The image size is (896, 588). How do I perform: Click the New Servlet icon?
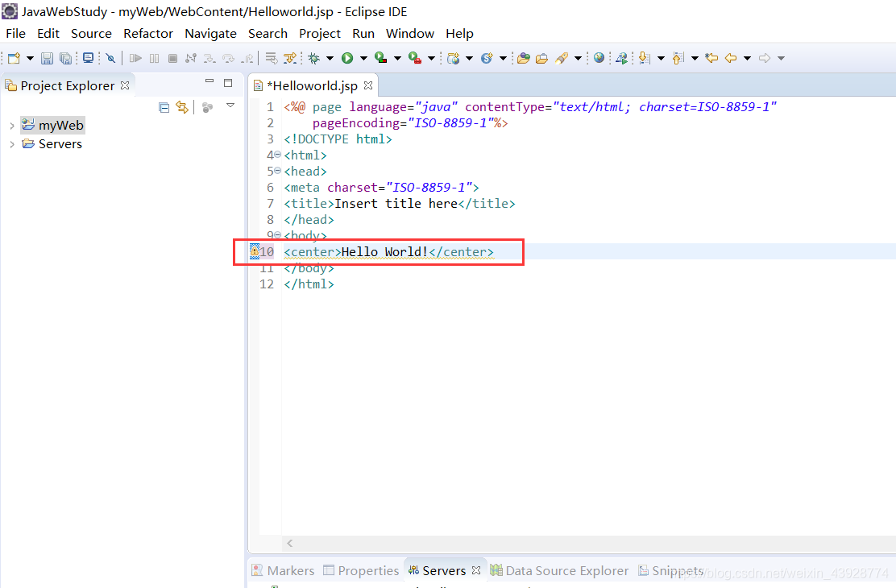487,58
